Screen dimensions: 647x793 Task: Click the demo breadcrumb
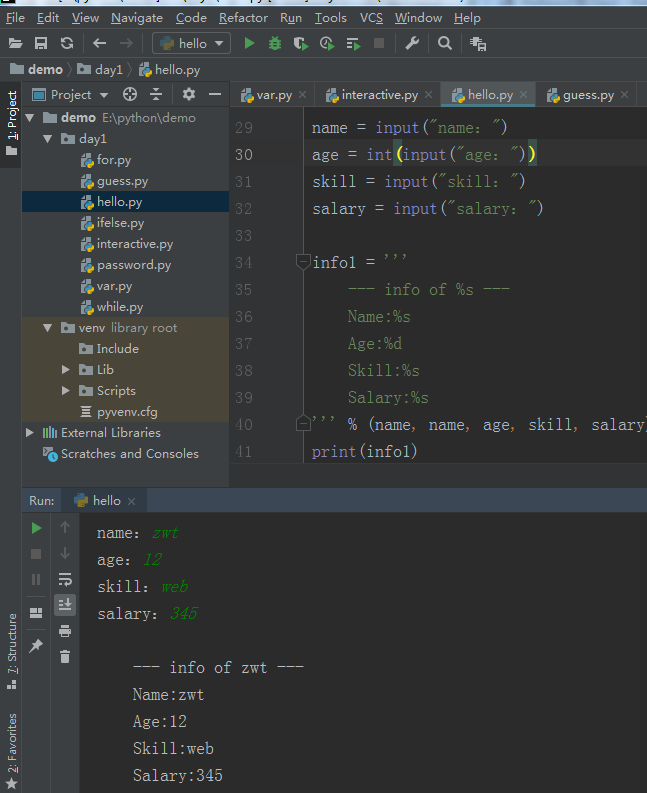tap(36, 69)
